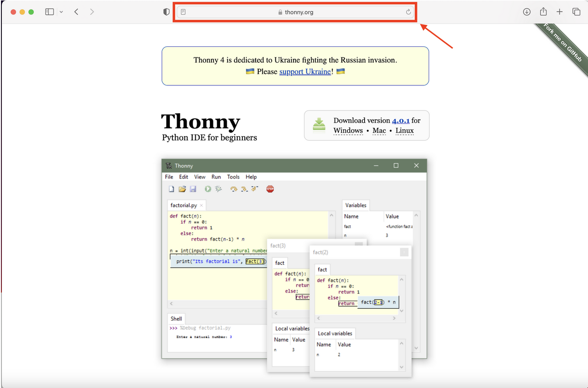Select the factorial.py editor tab
The image size is (588, 388).
(187, 205)
